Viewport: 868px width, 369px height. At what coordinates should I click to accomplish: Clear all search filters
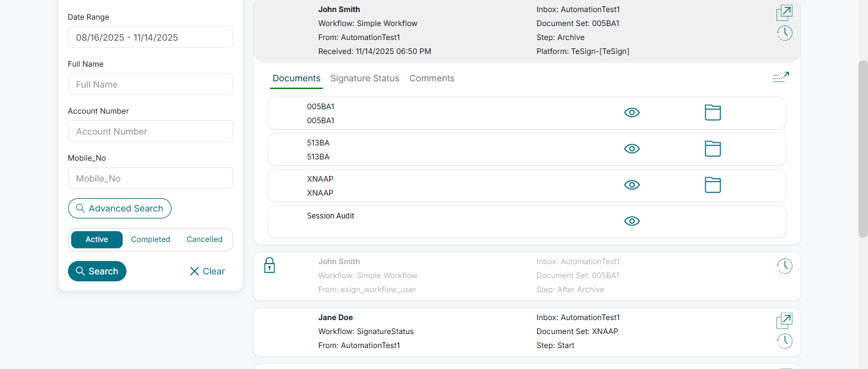(x=207, y=271)
